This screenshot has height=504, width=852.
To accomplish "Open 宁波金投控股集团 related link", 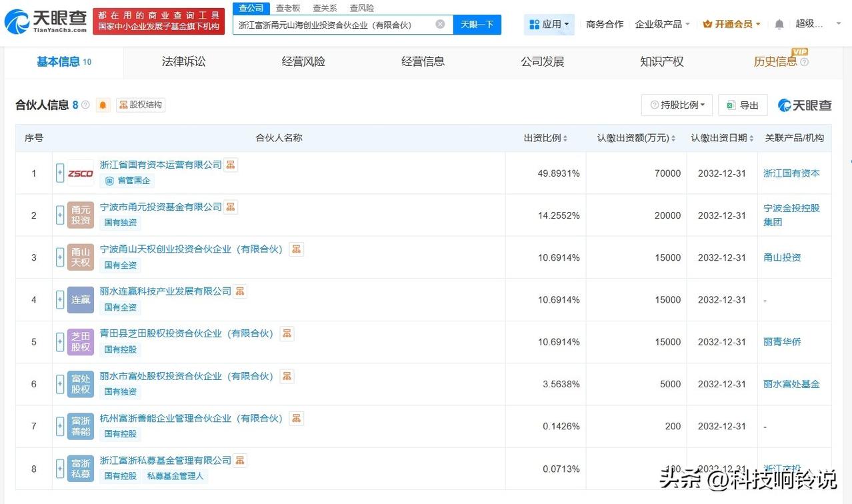I will (x=791, y=215).
